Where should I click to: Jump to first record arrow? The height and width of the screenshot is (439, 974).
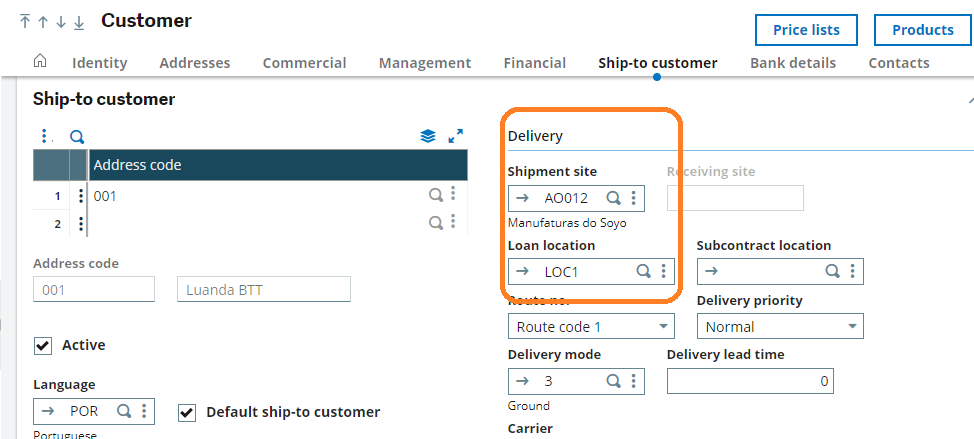tap(25, 22)
